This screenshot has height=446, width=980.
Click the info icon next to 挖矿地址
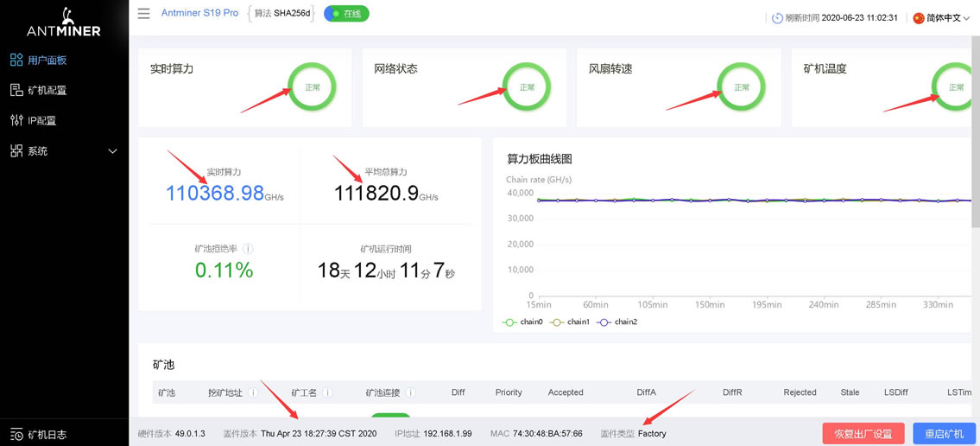click(x=253, y=392)
